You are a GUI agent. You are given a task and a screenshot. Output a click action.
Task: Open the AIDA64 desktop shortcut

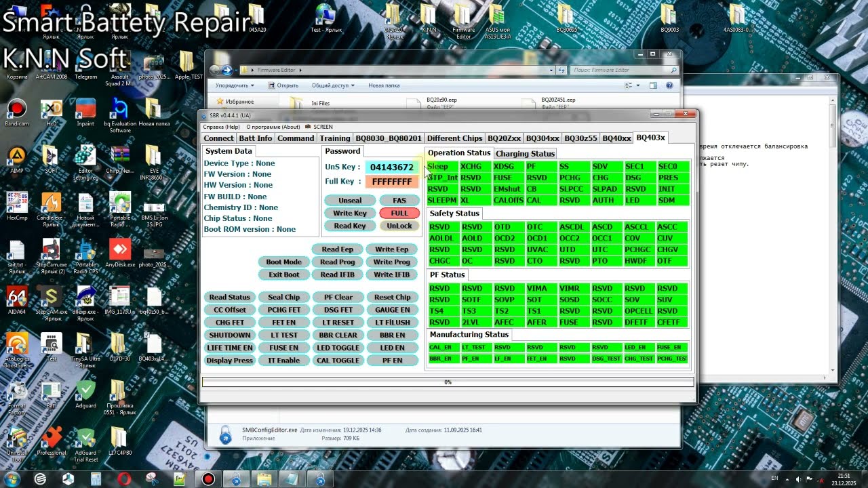click(x=17, y=301)
